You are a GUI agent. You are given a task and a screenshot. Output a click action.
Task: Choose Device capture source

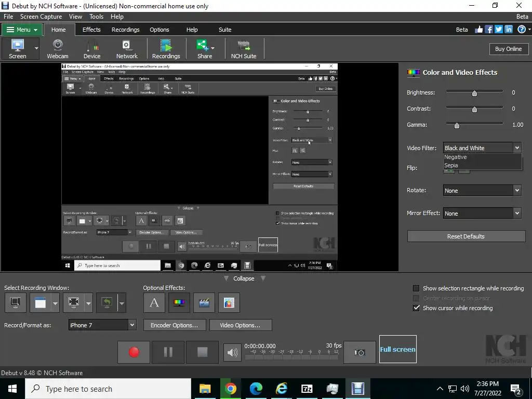(x=92, y=49)
